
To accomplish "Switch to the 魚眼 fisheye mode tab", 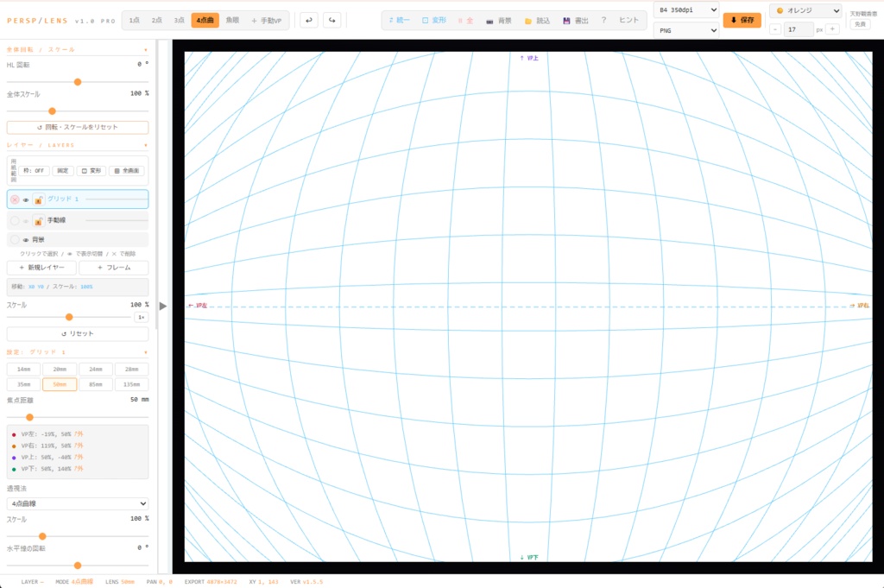I will (232, 21).
